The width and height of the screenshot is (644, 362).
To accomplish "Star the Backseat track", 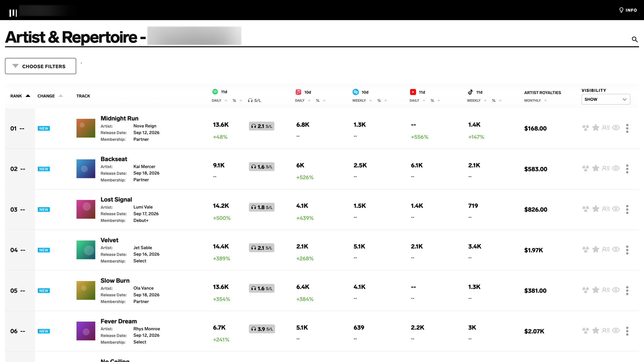I will click(596, 168).
